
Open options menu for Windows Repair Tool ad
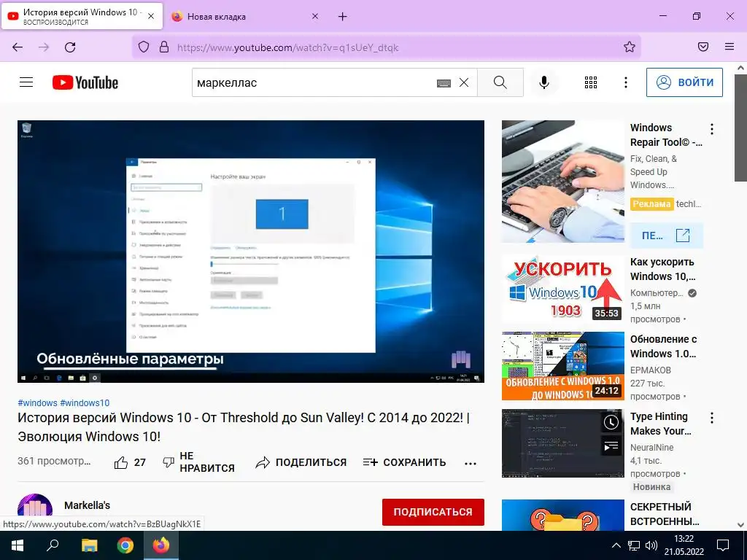click(x=712, y=129)
